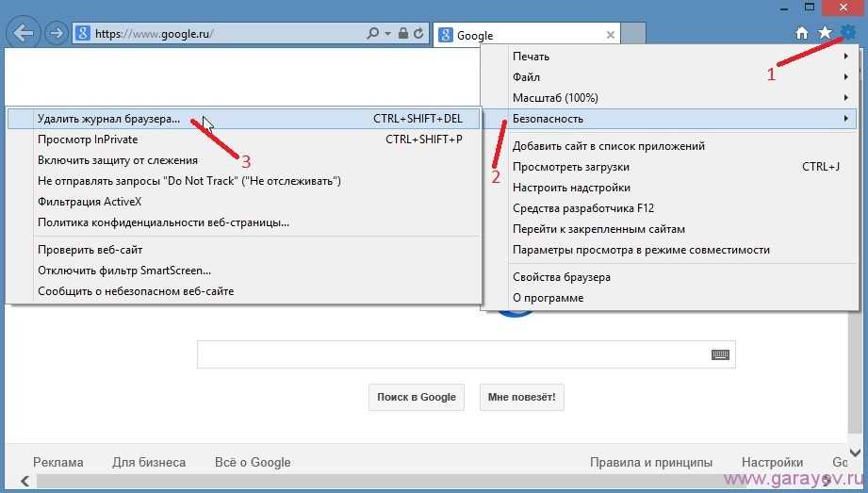
Task: Open Политика конфиденциальности веб-страницы...
Action: point(243,222)
